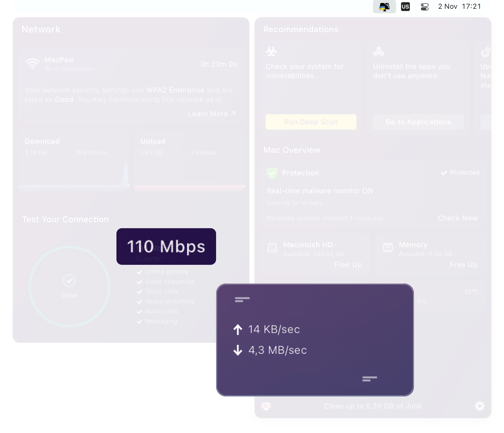
Task: Click the partially hidden update recommendation icon
Action: [x=486, y=52]
